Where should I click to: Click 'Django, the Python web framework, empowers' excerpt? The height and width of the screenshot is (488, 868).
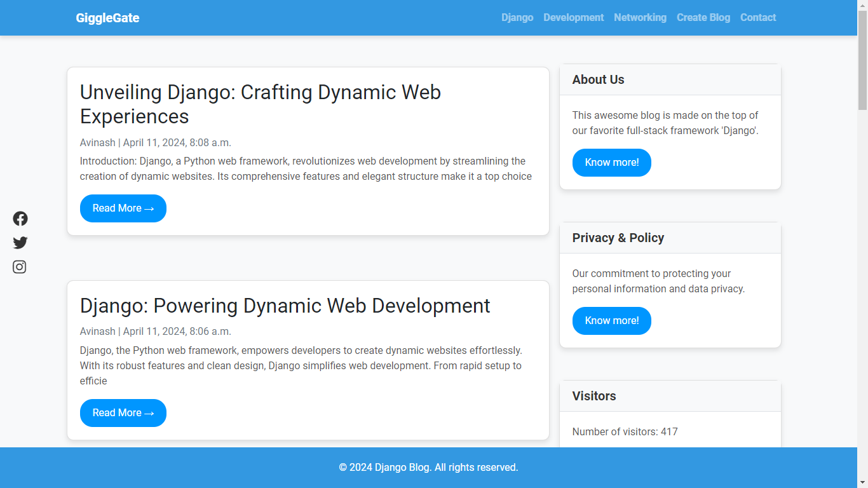[x=301, y=365]
